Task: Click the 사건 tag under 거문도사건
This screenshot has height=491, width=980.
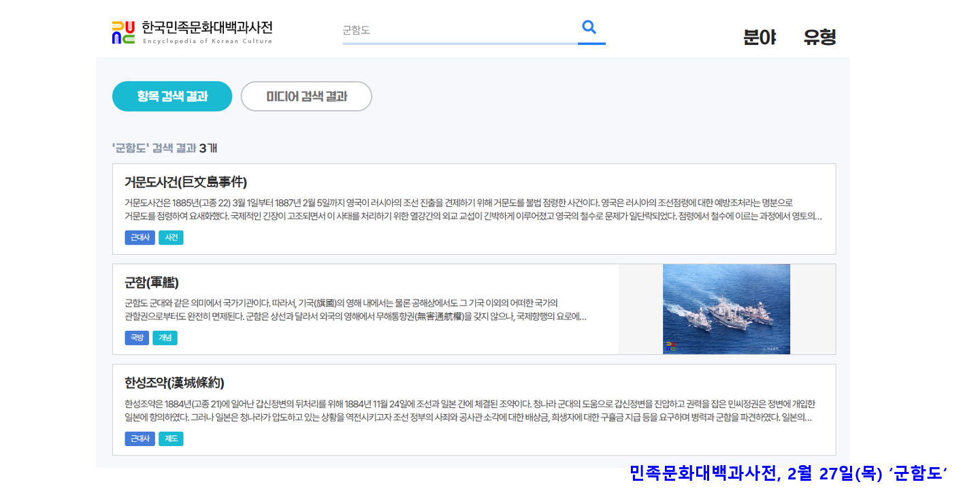Action: tap(171, 238)
